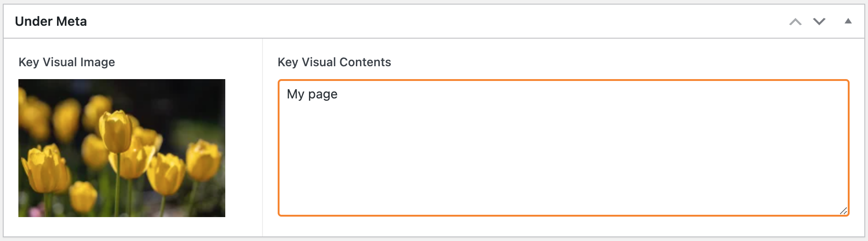Move the Under Meta box down

[819, 22]
